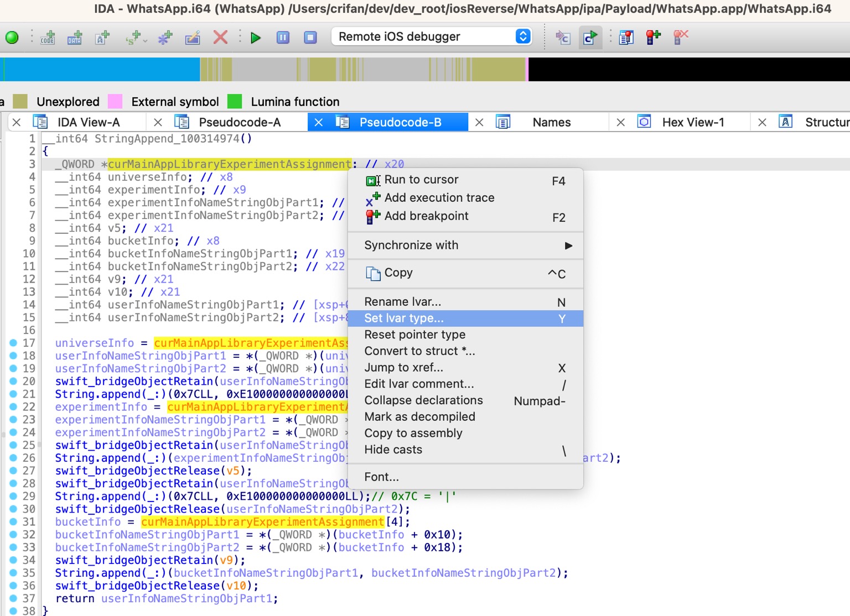Open the structure variable icon dropdown
This screenshot has height=616, width=850.
(x=136, y=38)
